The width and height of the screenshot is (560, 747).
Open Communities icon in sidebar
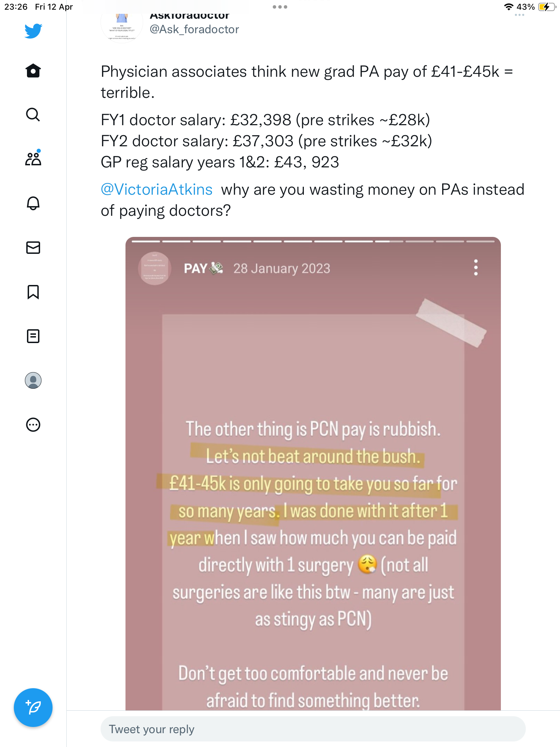33,158
